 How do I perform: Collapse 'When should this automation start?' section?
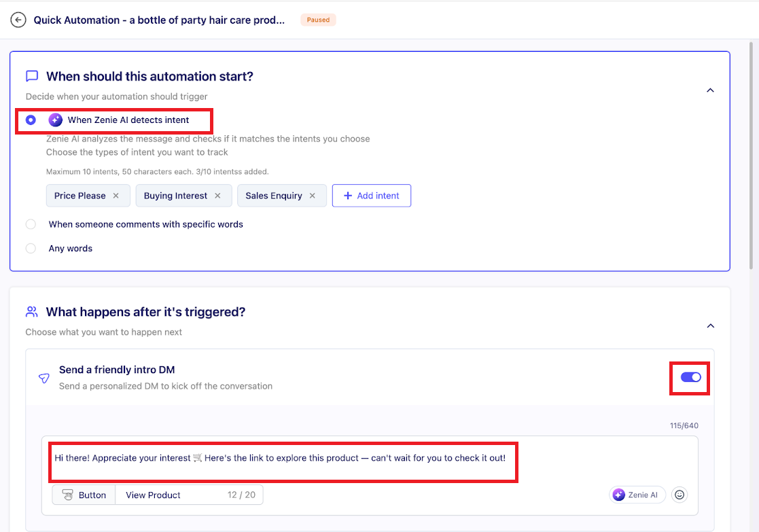(x=710, y=90)
